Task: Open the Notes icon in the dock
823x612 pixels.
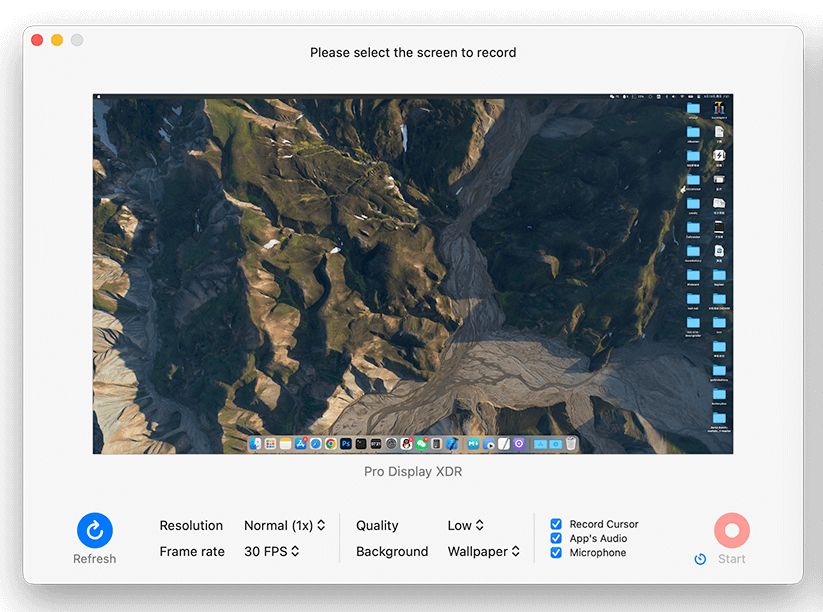Action: [x=284, y=443]
